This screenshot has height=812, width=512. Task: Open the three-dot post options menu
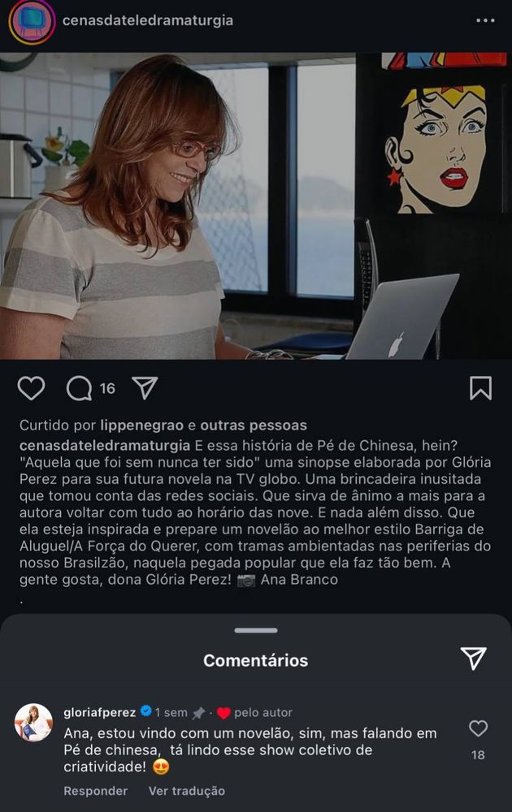(x=485, y=21)
